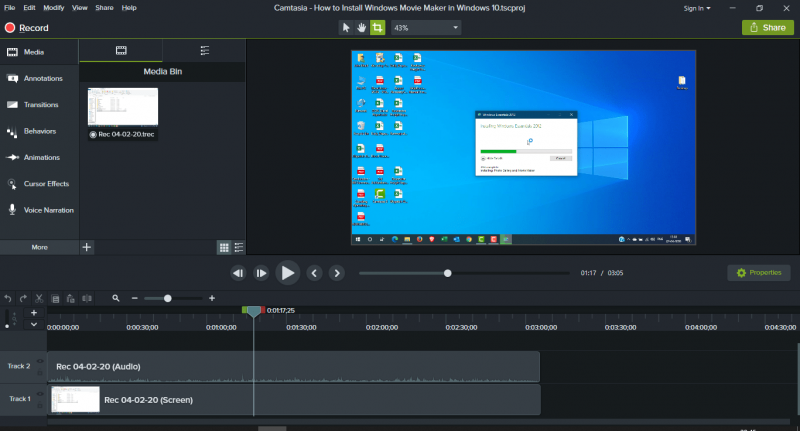Image resolution: width=800 pixels, height=431 pixels.
Task: Activate the Pan hand tool
Action: [361, 28]
